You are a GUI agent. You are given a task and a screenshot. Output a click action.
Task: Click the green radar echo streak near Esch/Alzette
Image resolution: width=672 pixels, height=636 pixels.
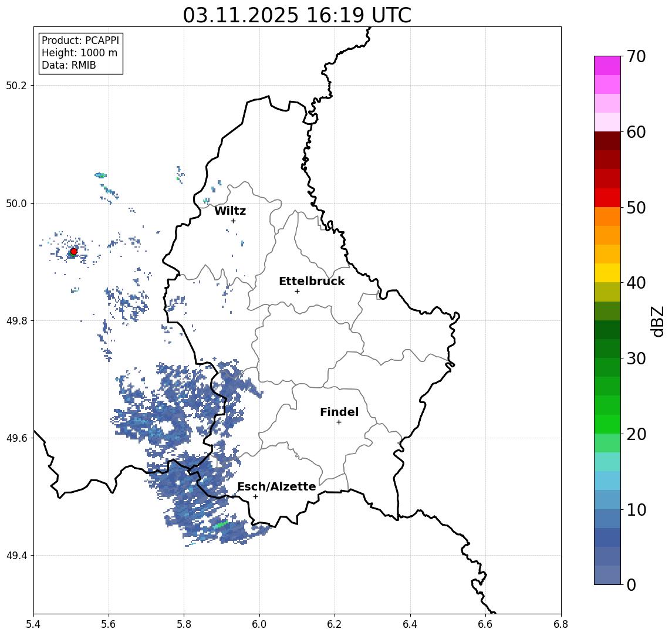click(x=221, y=525)
